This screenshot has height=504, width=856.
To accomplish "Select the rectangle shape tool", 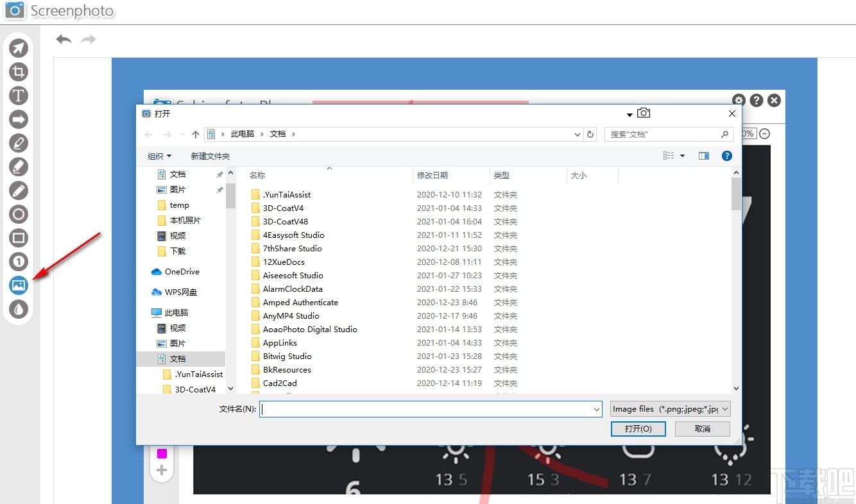I will (x=19, y=238).
